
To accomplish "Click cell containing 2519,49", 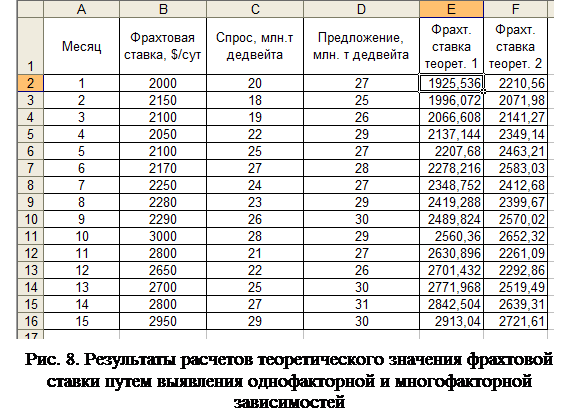I will pyautogui.click(x=515, y=287).
